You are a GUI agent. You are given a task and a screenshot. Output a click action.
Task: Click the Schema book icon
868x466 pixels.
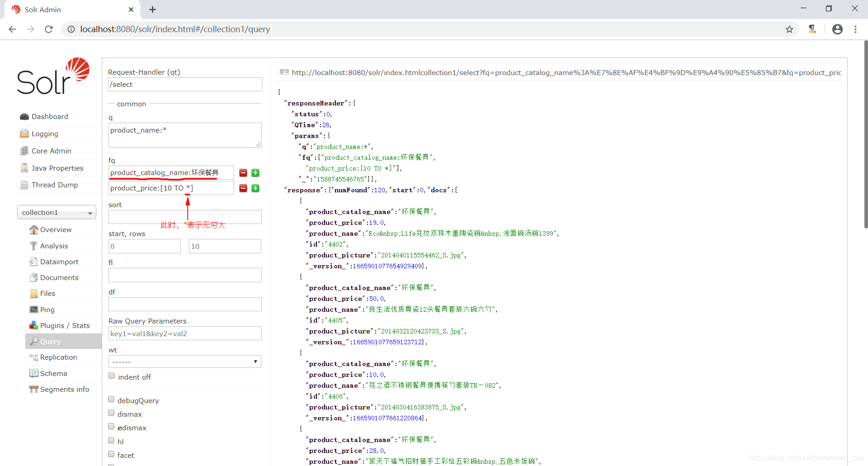tap(33, 373)
